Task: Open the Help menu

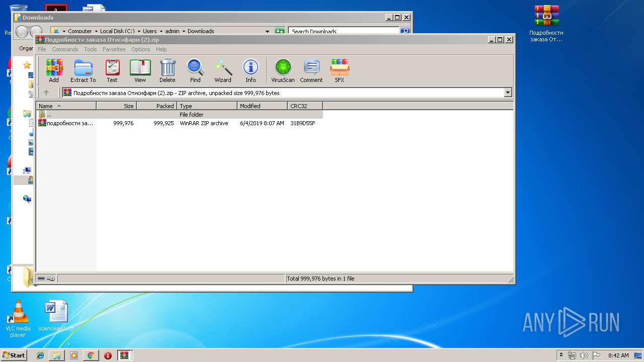Action: pyautogui.click(x=161, y=49)
